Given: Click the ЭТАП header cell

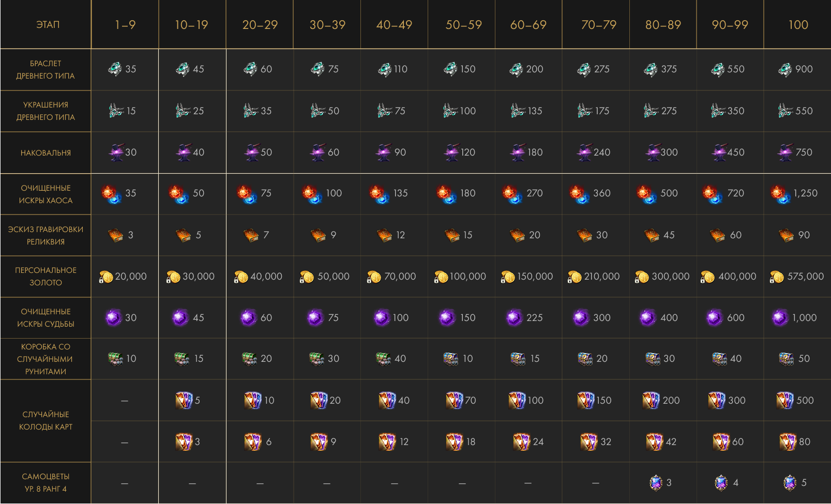Looking at the screenshot, I should point(48,25).
